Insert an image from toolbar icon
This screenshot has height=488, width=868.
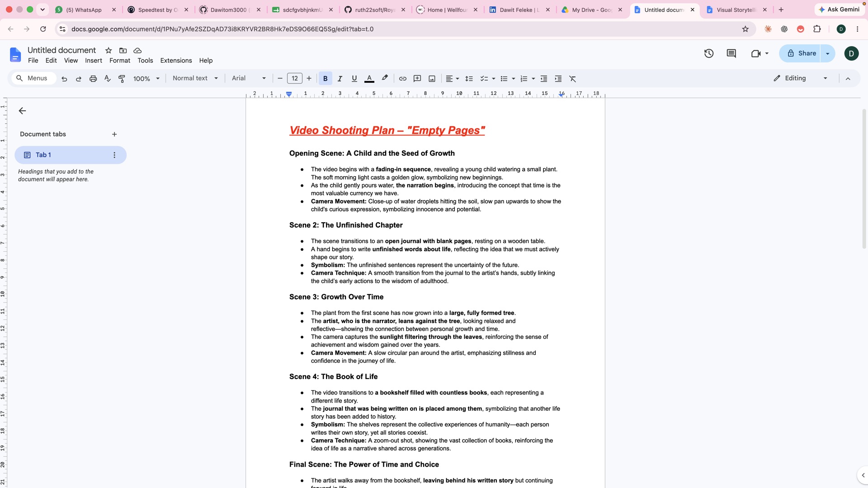point(432,79)
